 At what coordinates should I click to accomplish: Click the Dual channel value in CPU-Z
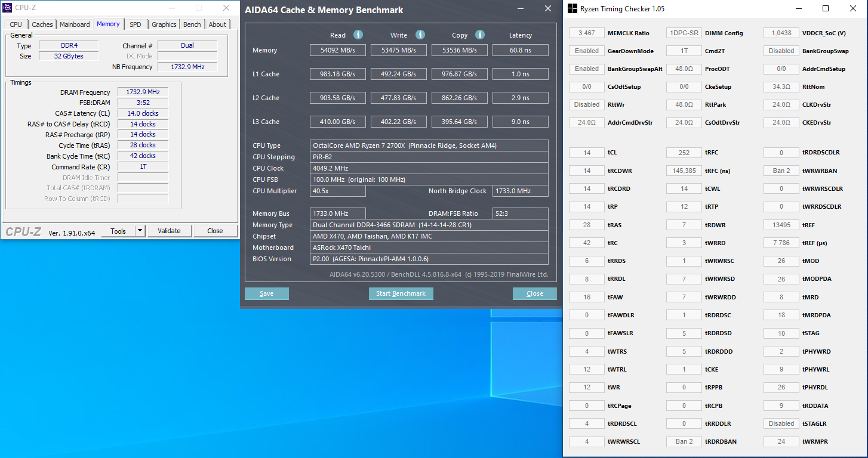187,45
